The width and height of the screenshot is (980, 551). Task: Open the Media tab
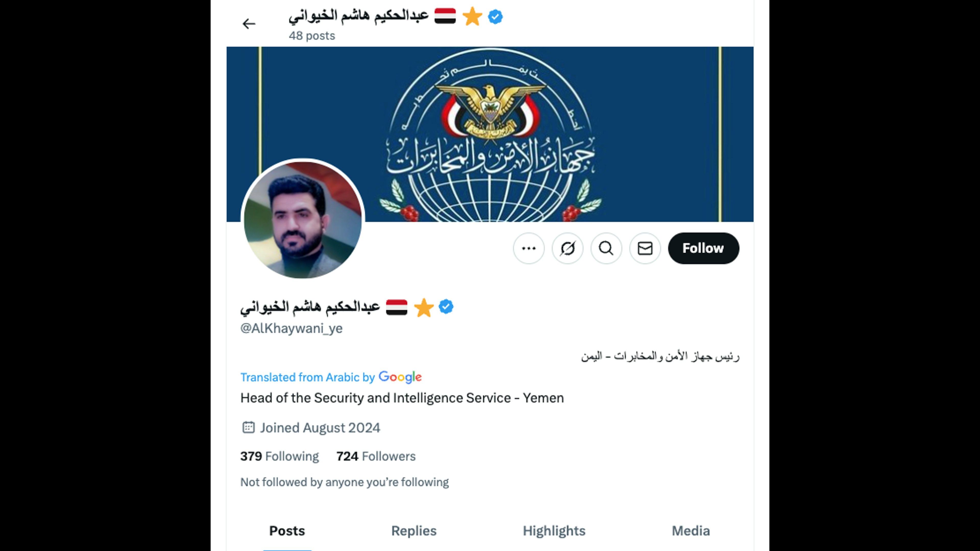(x=691, y=531)
